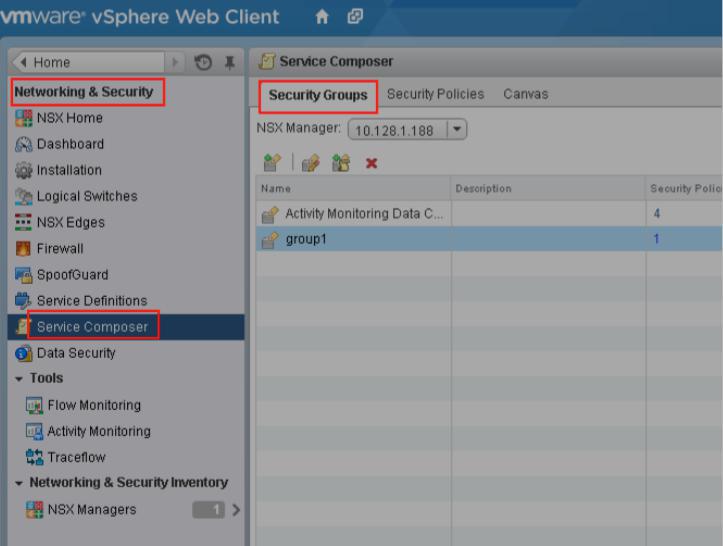This screenshot has height=546, width=723.
Task: Collapse Networking & Security Inventory section
Action: 18,483
